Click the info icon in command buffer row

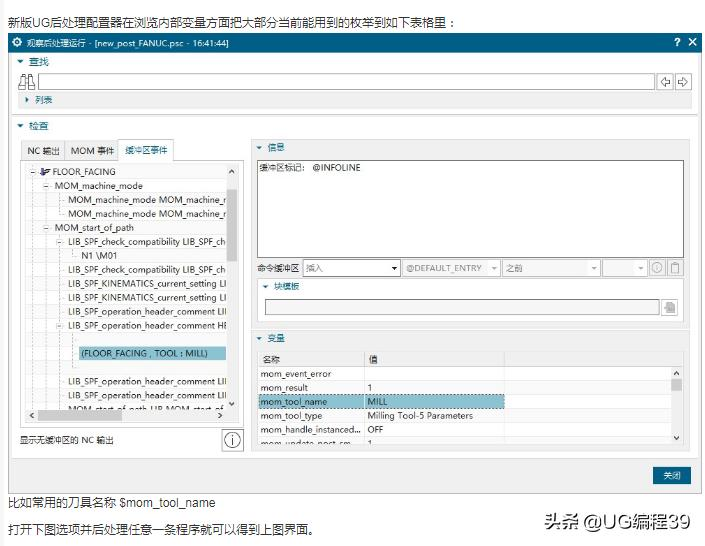pyautogui.click(x=657, y=268)
